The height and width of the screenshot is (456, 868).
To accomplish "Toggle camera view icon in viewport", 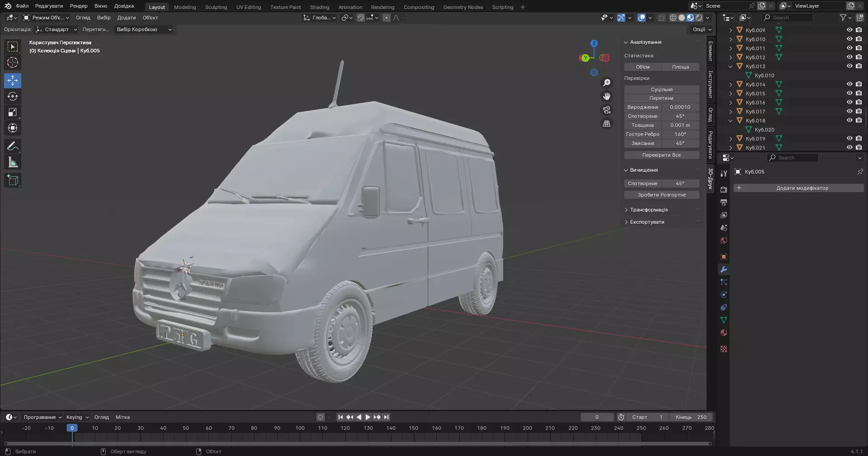I will tap(607, 110).
